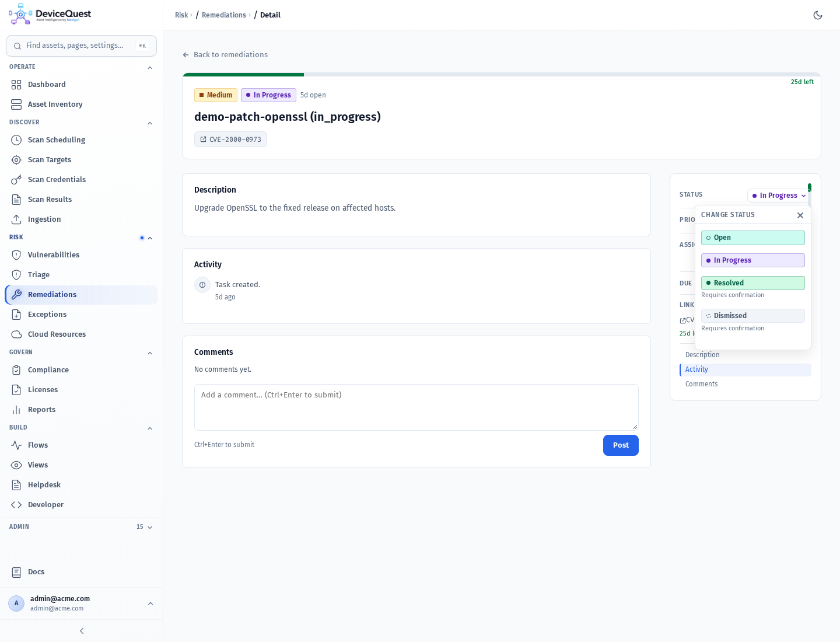Select Resolved status option

[753, 283]
